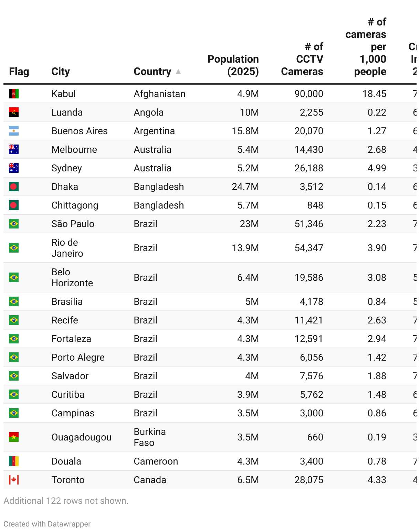Click the Flag column header
Viewport: 420px width, 532px height.
point(19,71)
